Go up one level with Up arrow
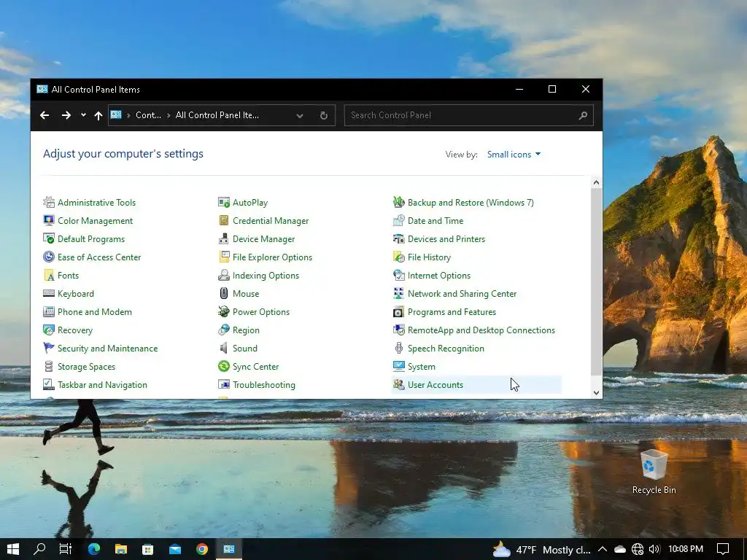Viewport: 747px width, 560px height. click(x=98, y=115)
